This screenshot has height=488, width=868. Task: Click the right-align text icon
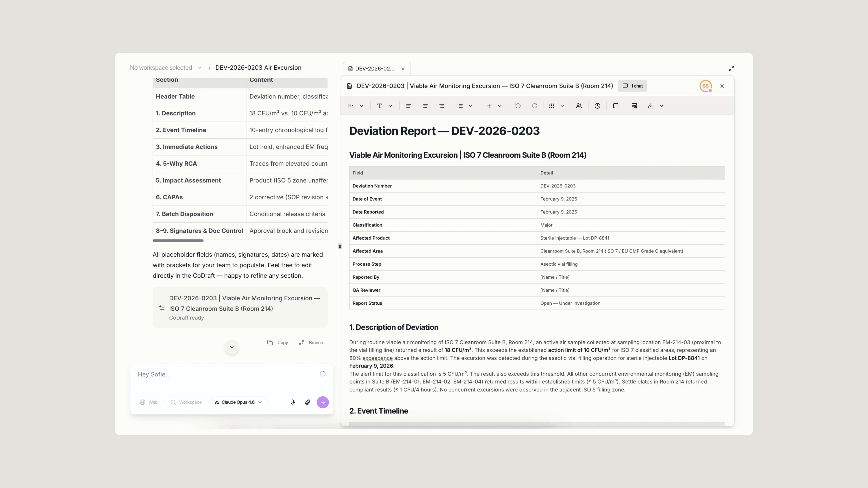pyautogui.click(x=442, y=106)
